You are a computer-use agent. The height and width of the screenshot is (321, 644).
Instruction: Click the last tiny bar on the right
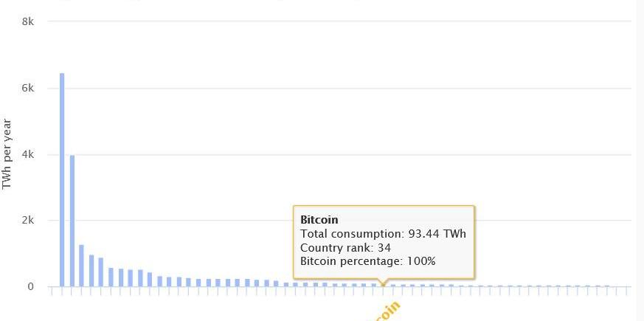[x=607, y=286]
